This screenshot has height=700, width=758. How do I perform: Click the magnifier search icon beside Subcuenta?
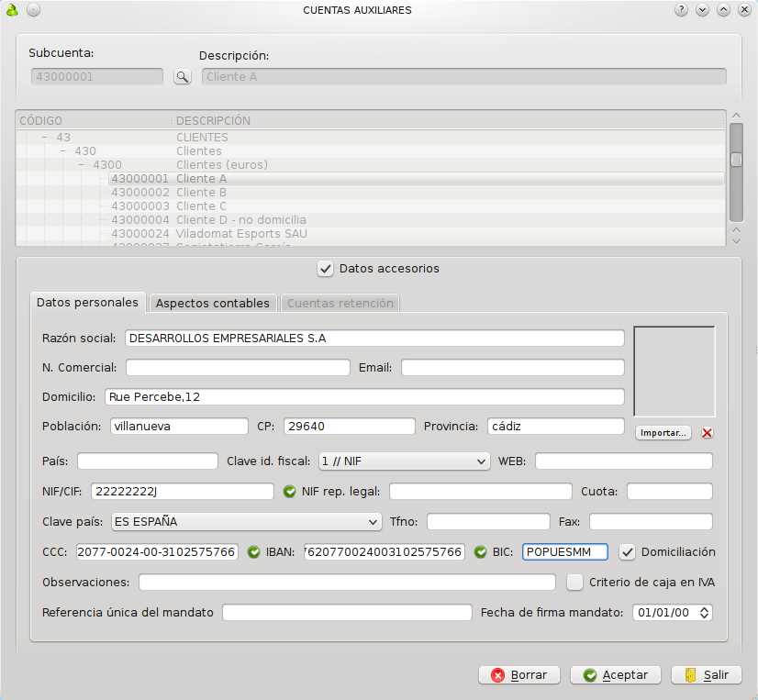pyautogui.click(x=183, y=76)
